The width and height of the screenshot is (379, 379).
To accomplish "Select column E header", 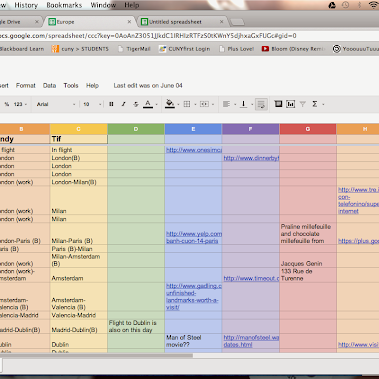I will coord(193,129).
